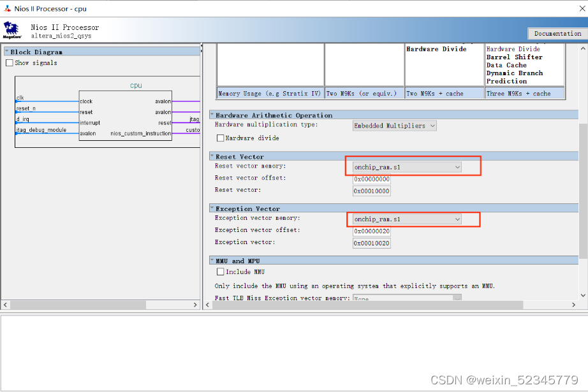Collapse the Reset Vector section
Screen dimensions: 588x392
coord(212,156)
